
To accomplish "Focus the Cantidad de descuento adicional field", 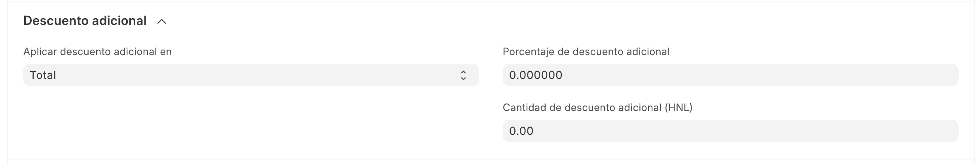I will [730, 131].
